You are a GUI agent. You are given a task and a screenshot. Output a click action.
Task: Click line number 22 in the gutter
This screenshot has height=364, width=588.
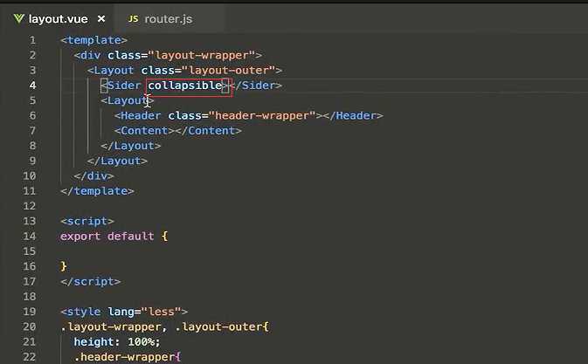[x=29, y=357]
